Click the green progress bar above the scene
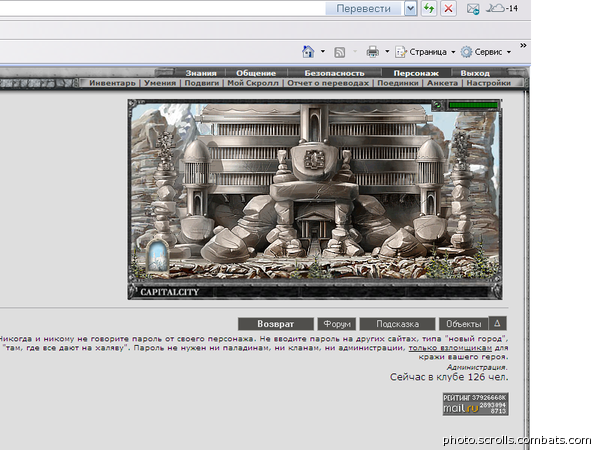This screenshot has width=600, height=450. coord(473,104)
